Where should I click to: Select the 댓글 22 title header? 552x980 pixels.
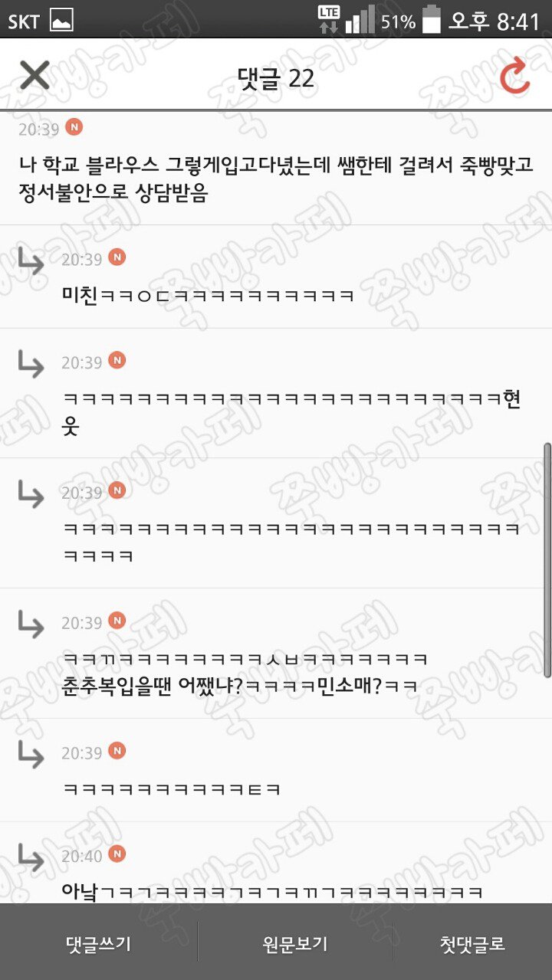276,78
